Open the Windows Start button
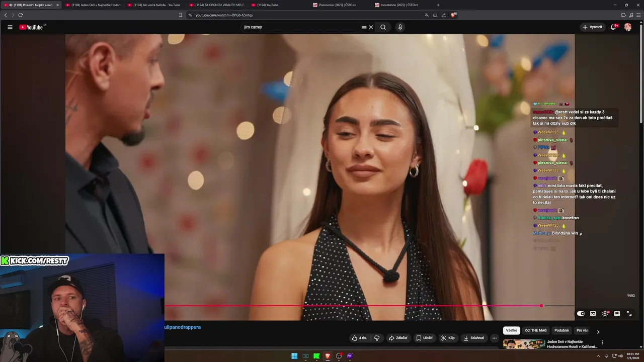This screenshot has width=644, height=362. pos(294,356)
